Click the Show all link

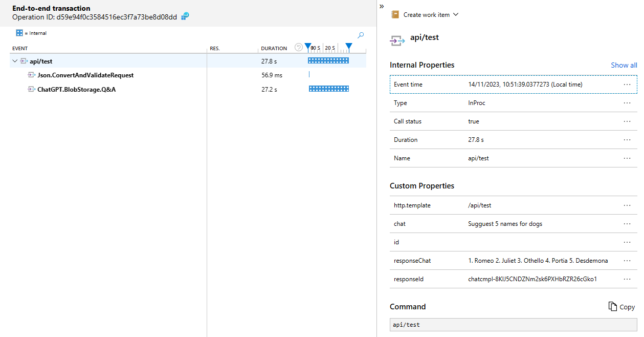pos(624,65)
